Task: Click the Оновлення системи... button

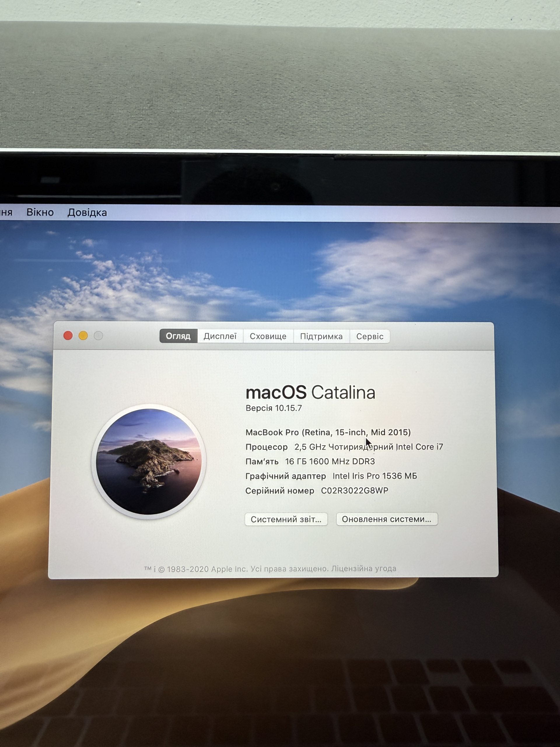Action: pyautogui.click(x=387, y=519)
